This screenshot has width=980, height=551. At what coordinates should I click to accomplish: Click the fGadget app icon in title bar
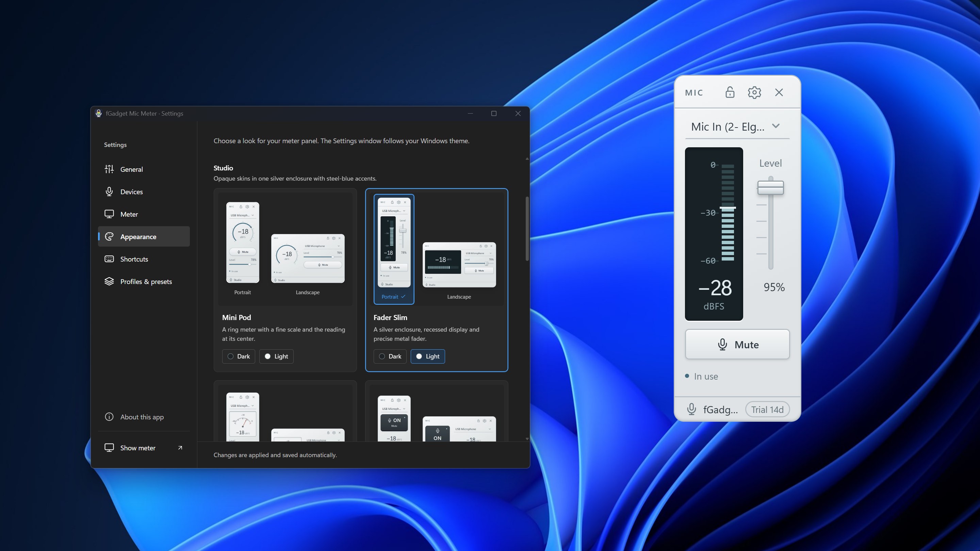[x=99, y=113]
